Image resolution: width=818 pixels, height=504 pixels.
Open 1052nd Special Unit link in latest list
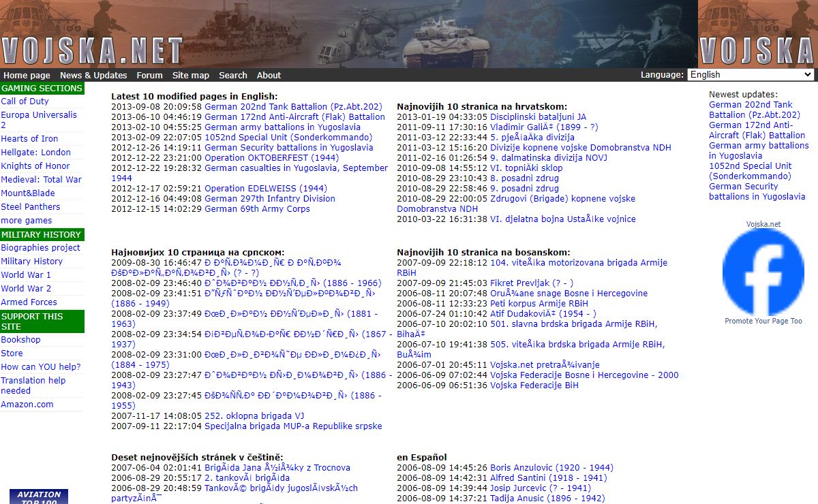[x=288, y=138]
